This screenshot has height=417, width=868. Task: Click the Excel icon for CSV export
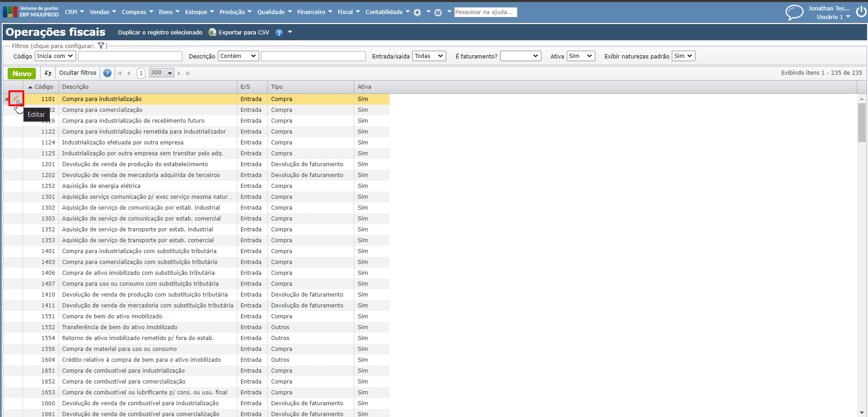(x=212, y=32)
